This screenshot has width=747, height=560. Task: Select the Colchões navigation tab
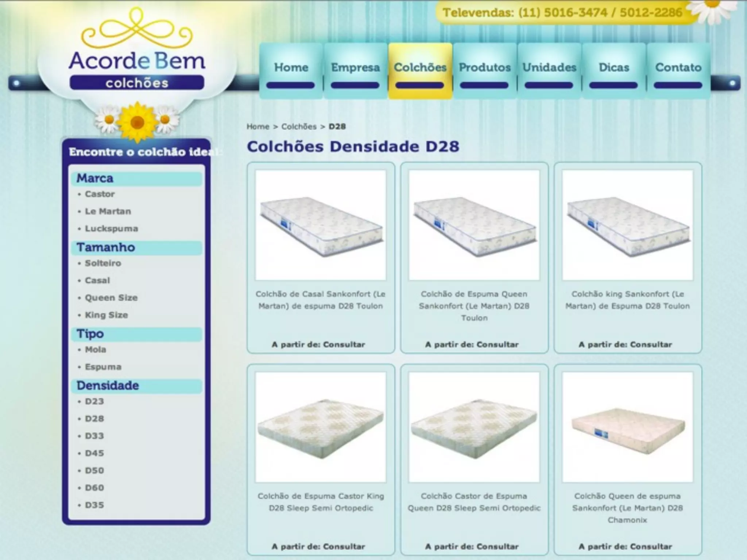click(x=420, y=68)
